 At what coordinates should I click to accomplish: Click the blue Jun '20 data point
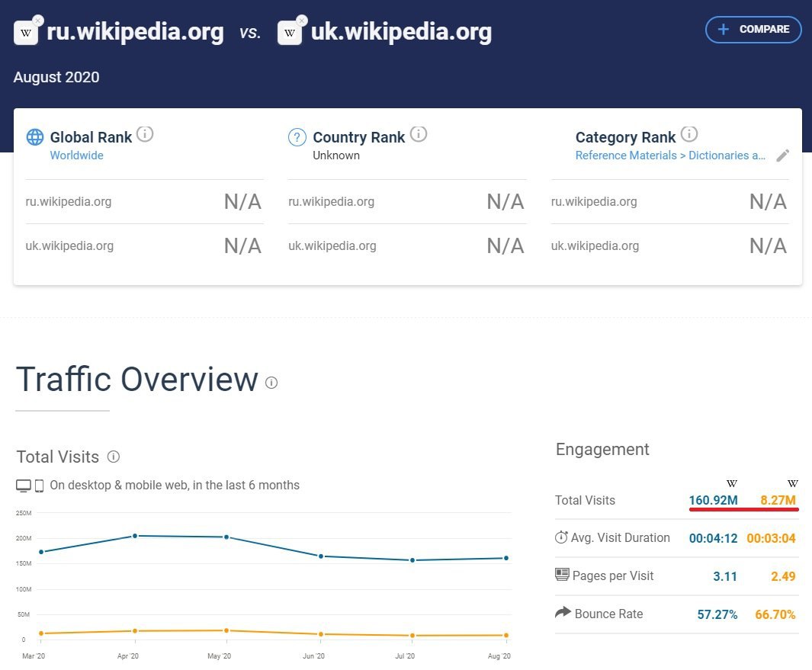tap(321, 556)
